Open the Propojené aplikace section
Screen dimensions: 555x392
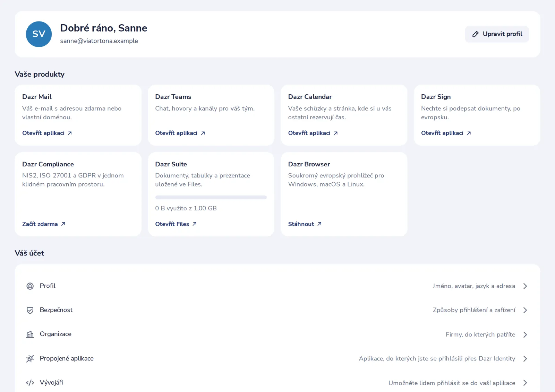(277, 359)
